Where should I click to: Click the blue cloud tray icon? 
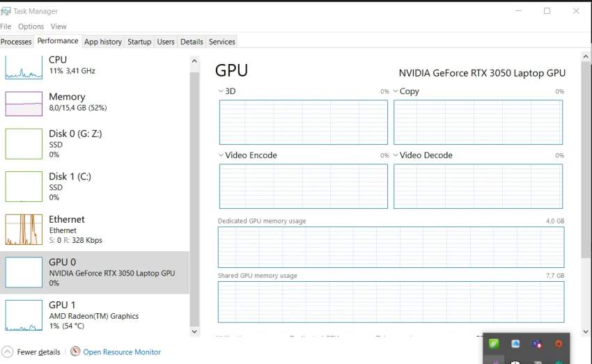[515, 344]
